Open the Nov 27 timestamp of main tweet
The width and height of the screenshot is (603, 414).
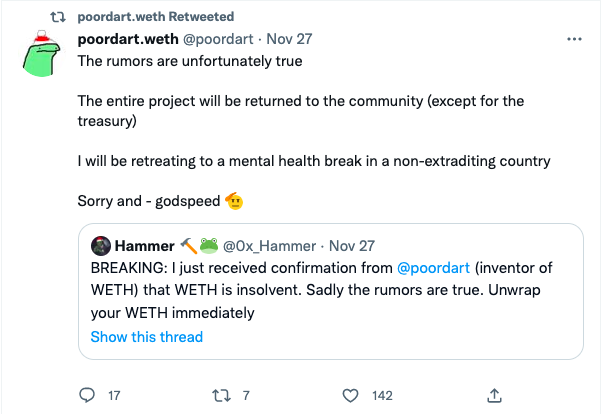[290, 40]
